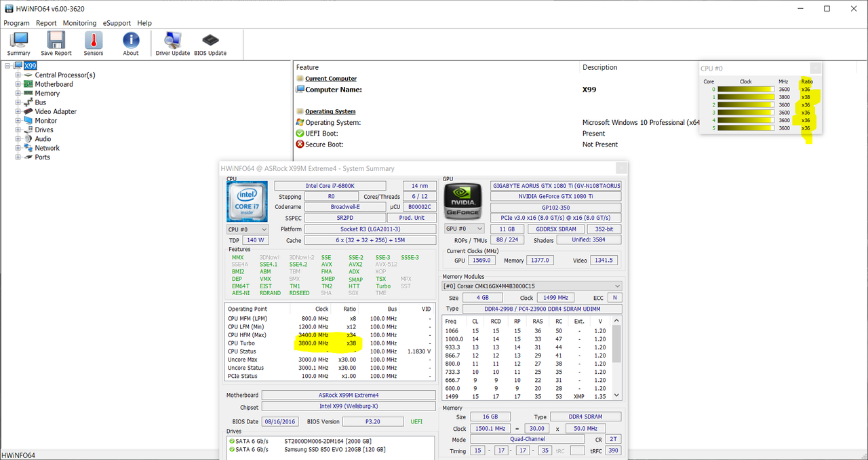Click the XMP 1499 memory timing row
Image resolution: width=868 pixels, height=460 pixels.
point(528,396)
